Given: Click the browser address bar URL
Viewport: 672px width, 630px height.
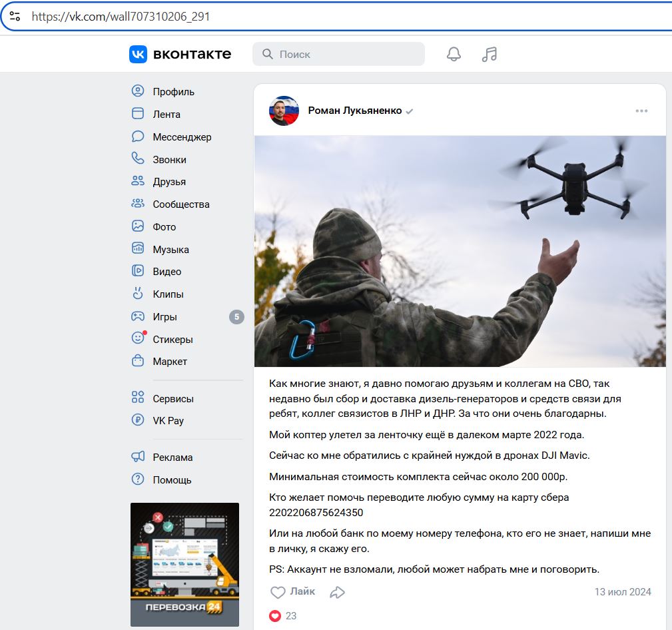Looking at the screenshot, I should pyautogui.click(x=121, y=16).
